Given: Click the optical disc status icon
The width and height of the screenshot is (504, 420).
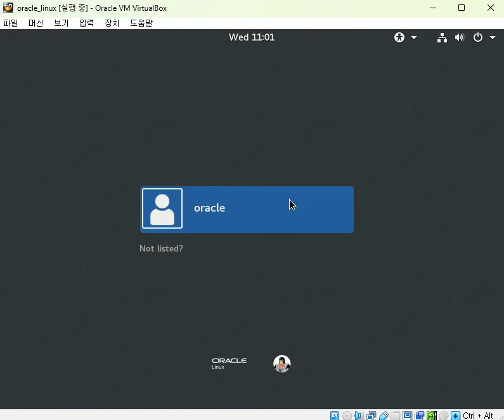Looking at the screenshot, I should point(347,416).
